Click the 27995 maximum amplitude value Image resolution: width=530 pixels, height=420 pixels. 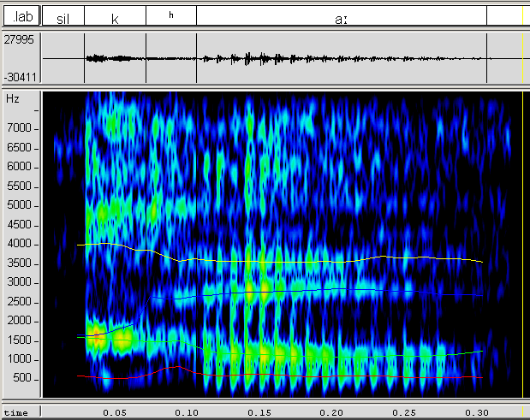[21, 40]
